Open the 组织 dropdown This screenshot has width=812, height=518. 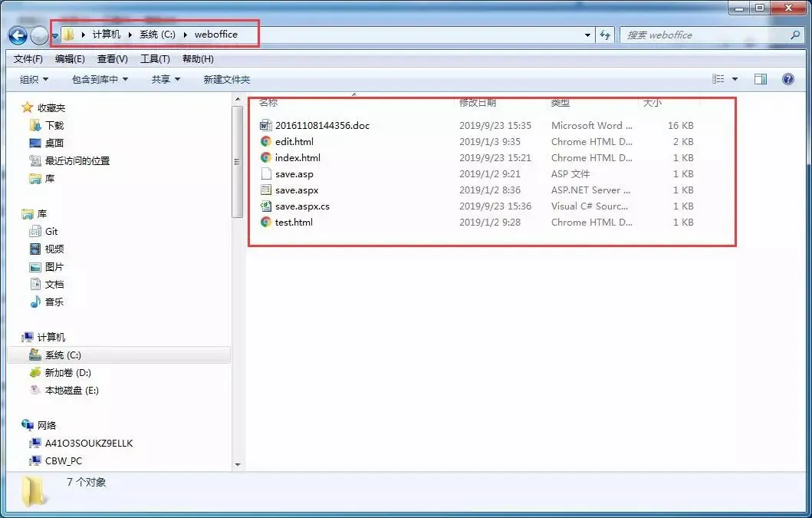[34, 79]
